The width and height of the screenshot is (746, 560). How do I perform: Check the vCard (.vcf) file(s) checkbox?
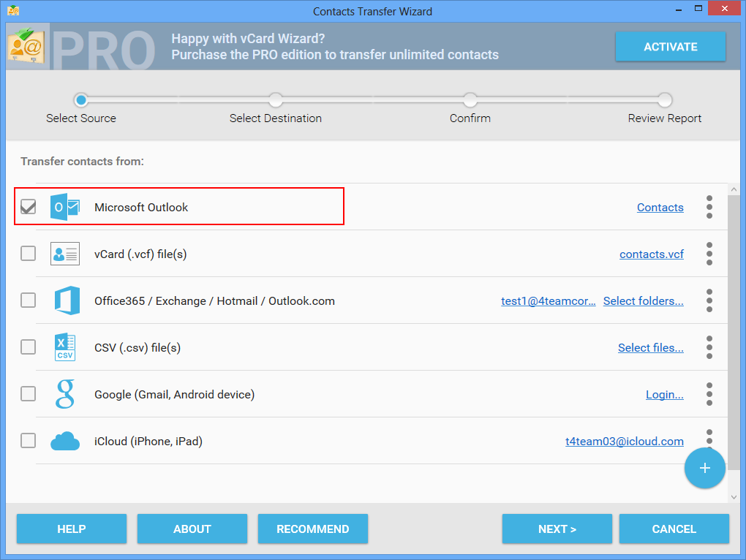(28, 254)
